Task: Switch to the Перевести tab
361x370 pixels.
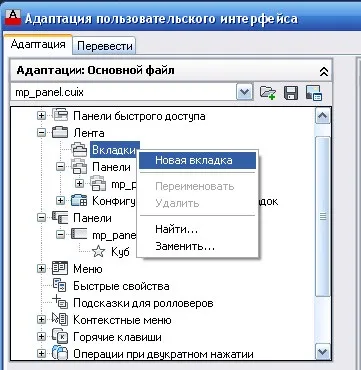Action: tap(105, 46)
